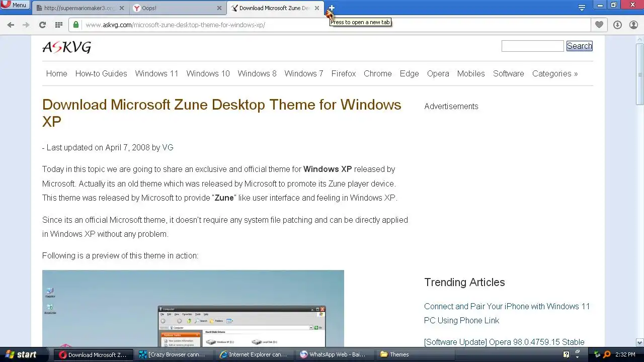
Task: Open the Zune theme preview image
Action: coord(193,308)
